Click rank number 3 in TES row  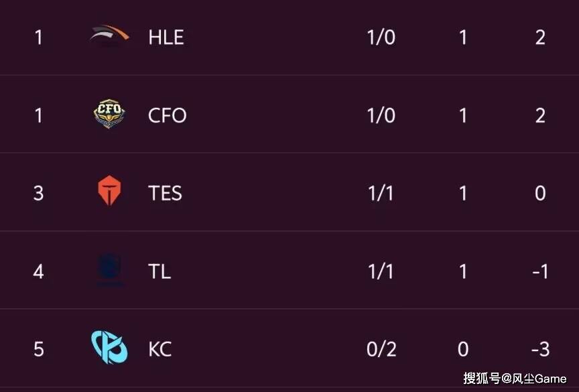pyautogui.click(x=38, y=193)
